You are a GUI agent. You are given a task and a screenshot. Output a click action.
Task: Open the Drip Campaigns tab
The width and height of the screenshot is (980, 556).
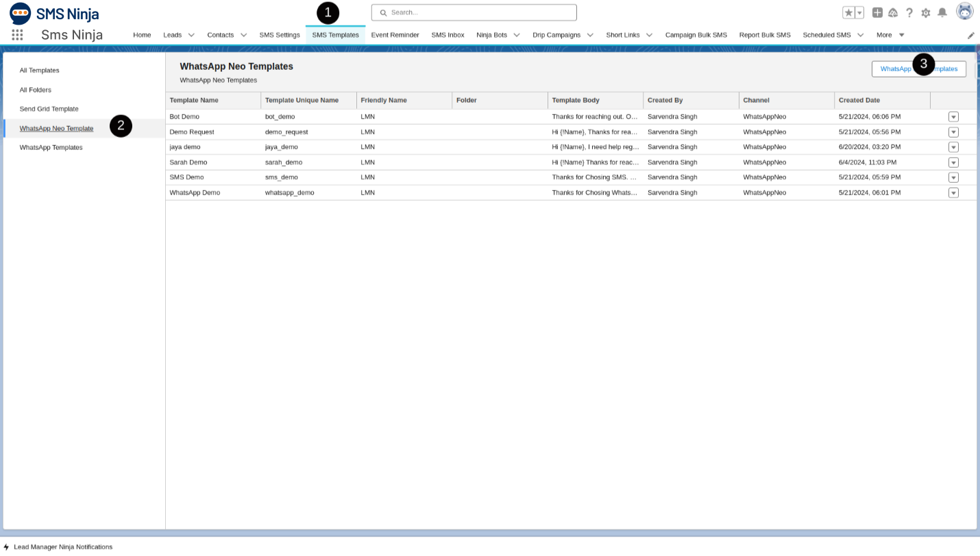[x=556, y=35]
